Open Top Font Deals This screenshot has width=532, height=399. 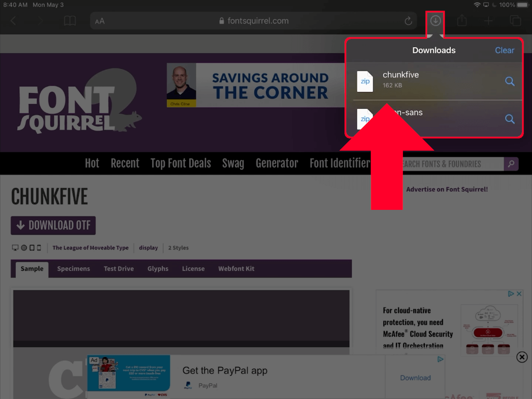pyautogui.click(x=181, y=163)
